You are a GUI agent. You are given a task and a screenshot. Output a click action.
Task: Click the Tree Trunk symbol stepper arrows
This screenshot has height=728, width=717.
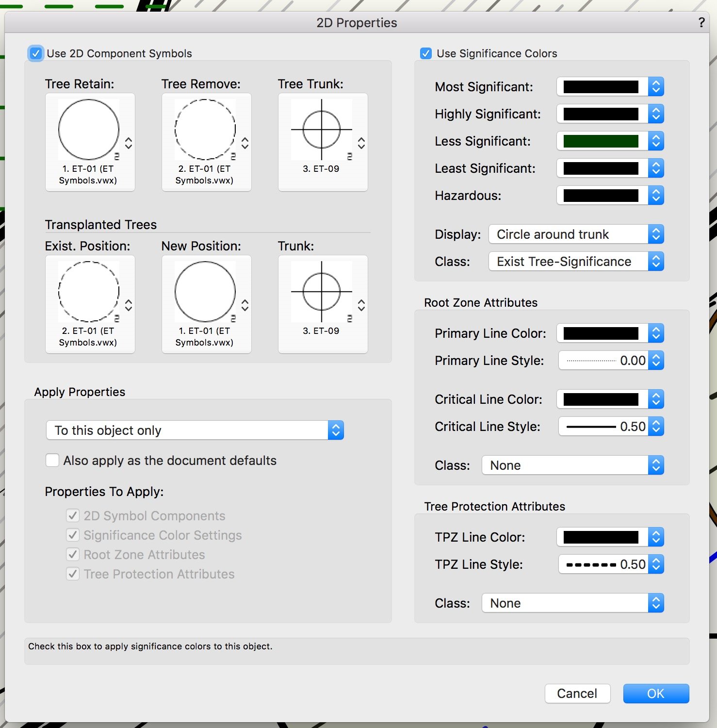coord(361,143)
